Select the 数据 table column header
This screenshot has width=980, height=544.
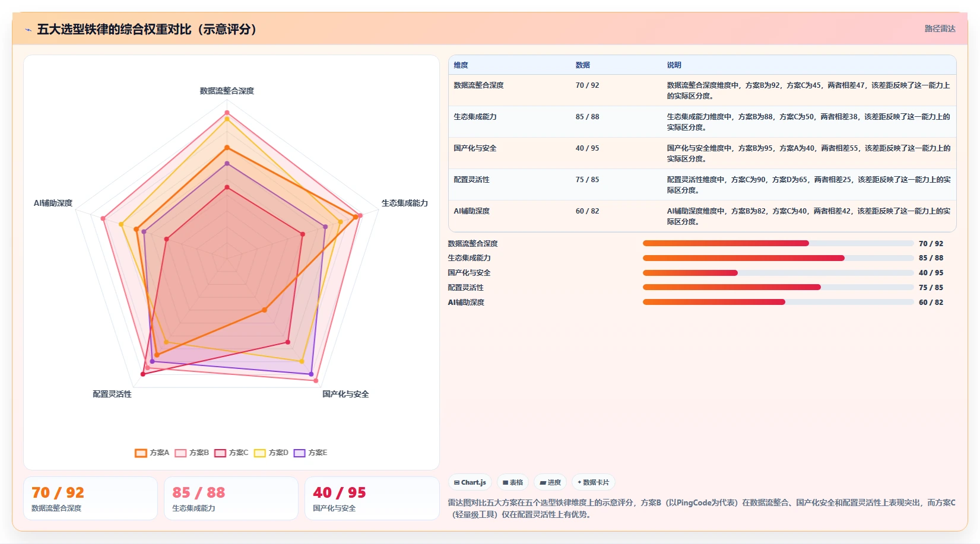point(582,65)
